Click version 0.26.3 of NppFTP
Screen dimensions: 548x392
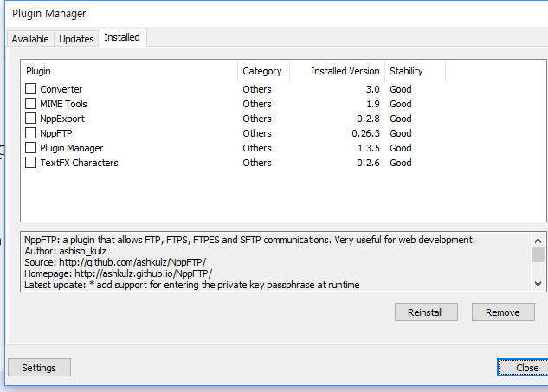[365, 133]
